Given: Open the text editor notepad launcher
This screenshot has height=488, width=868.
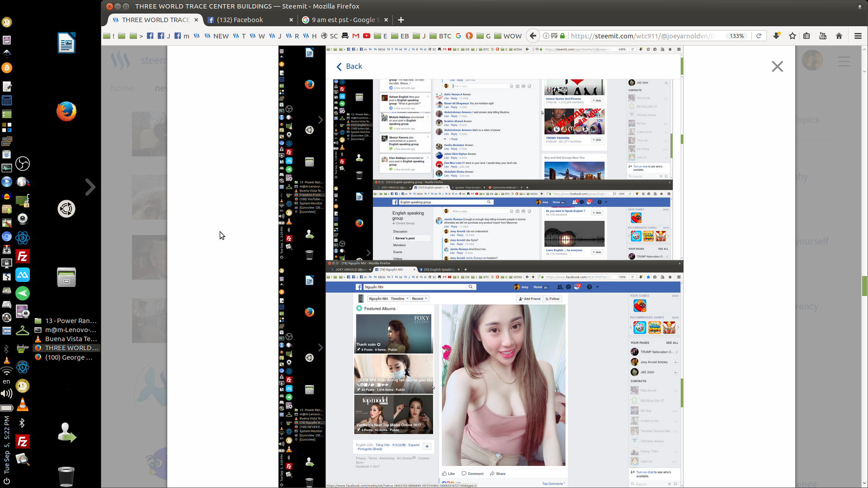Looking at the screenshot, I should tap(7, 86).
